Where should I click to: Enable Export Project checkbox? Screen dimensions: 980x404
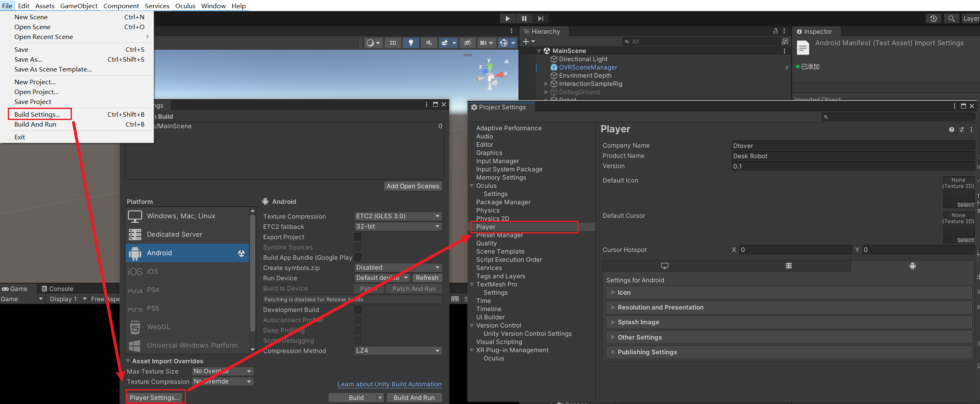pos(358,237)
